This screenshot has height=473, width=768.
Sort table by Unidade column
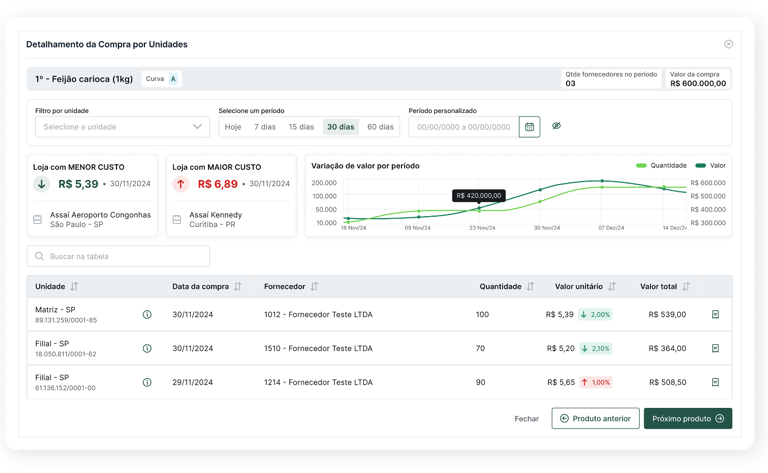pos(74,286)
